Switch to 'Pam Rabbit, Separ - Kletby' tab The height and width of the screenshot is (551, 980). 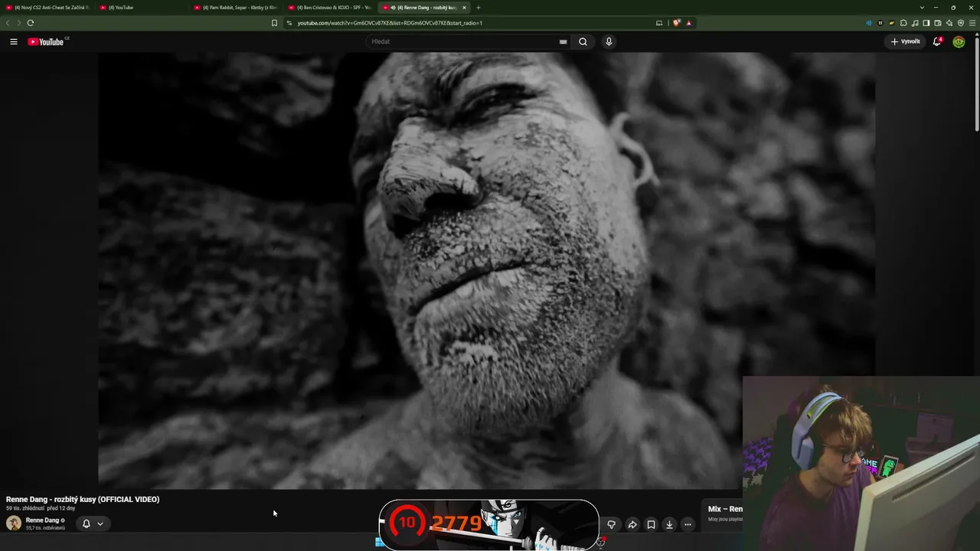pyautogui.click(x=236, y=8)
